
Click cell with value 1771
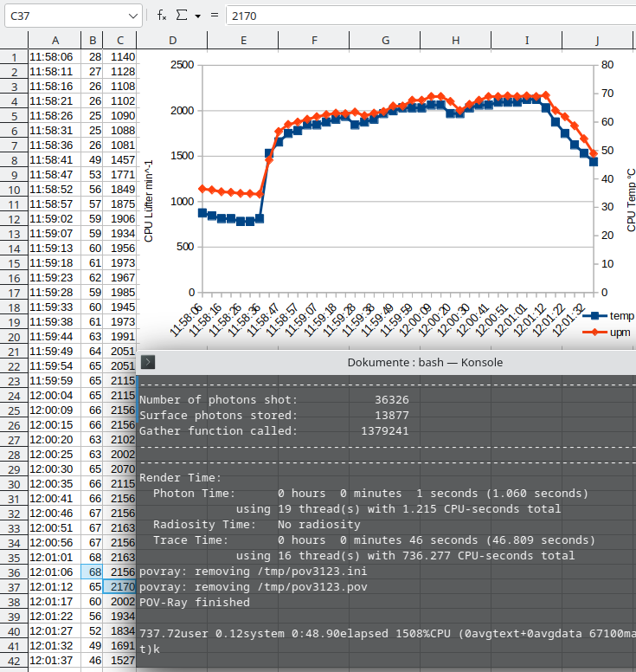tap(120, 175)
